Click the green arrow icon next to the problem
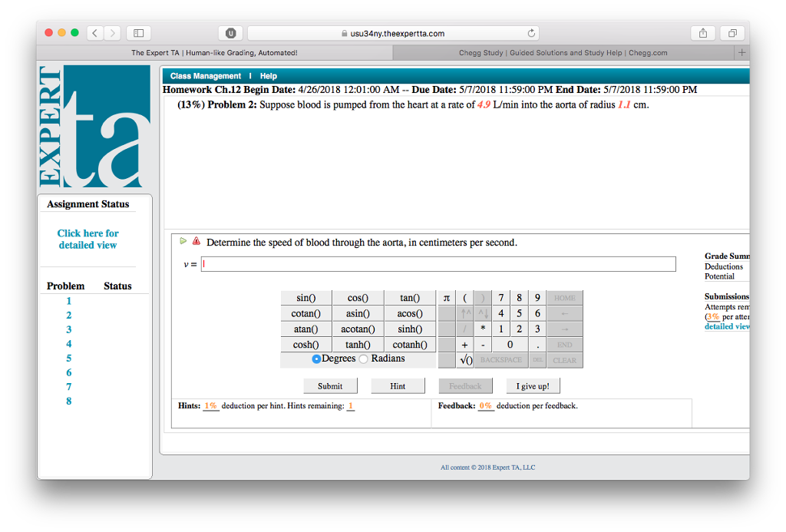This screenshot has width=786, height=532. pyautogui.click(x=183, y=240)
